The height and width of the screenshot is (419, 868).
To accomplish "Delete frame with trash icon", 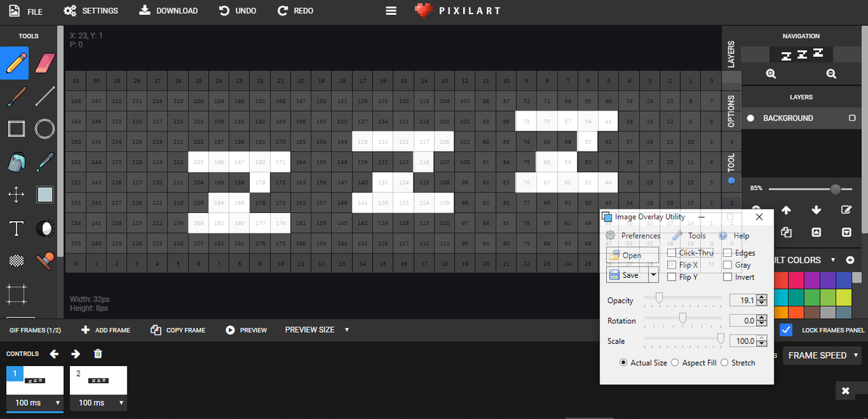I will coord(98,354).
